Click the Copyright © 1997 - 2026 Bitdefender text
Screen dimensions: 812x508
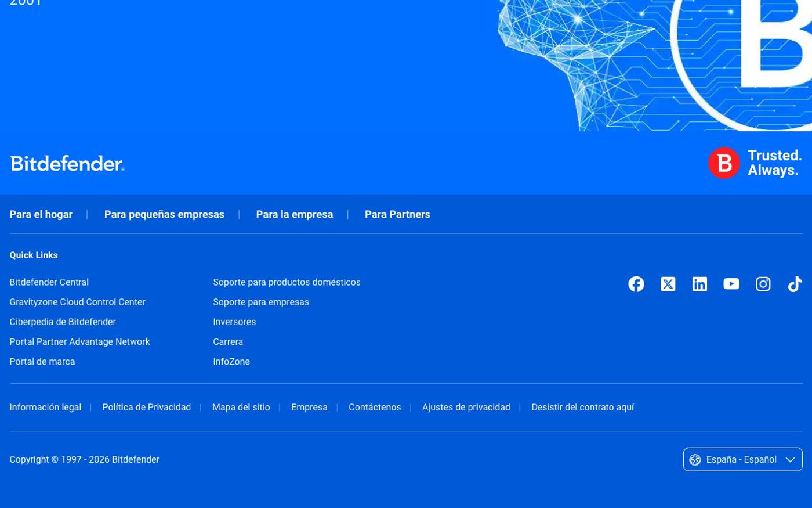(85, 459)
